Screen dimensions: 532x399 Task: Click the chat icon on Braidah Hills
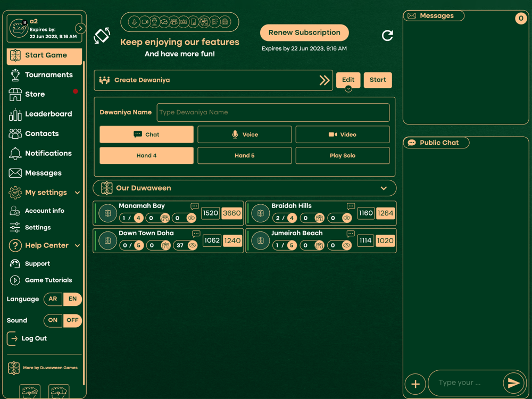click(x=351, y=206)
